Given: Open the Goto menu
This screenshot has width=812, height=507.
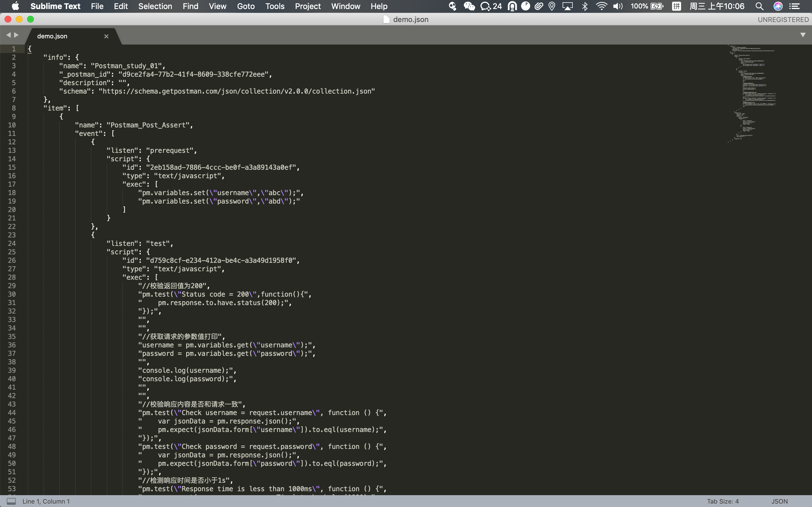Looking at the screenshot, I should click(x=246, y=6).
